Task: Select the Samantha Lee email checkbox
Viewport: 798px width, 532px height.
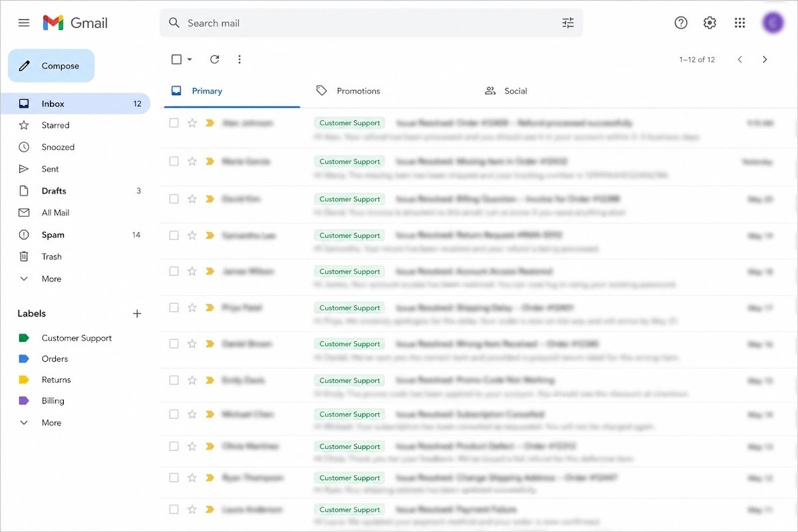Action: tap(174, 235)
